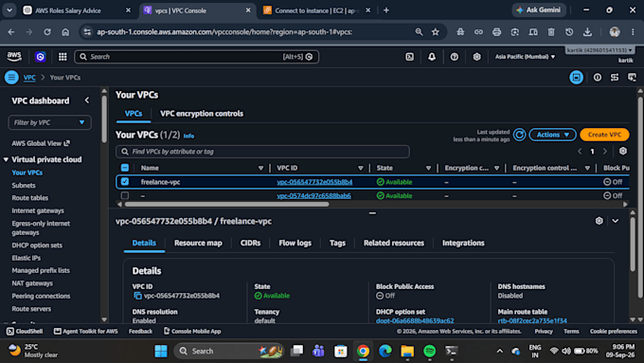Check the second VPC row checkbox
The height and width of the screenshot is (363, 644).
pos(125,195)
